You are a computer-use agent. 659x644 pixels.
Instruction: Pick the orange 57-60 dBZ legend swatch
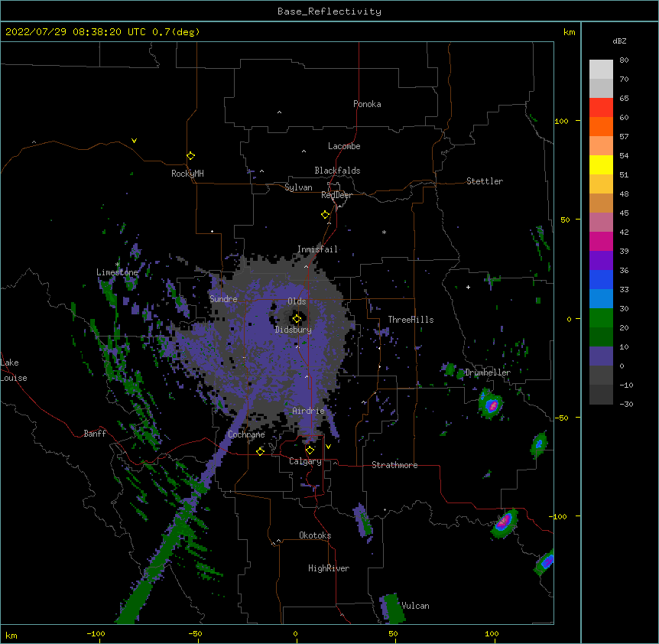pos(601,126)
